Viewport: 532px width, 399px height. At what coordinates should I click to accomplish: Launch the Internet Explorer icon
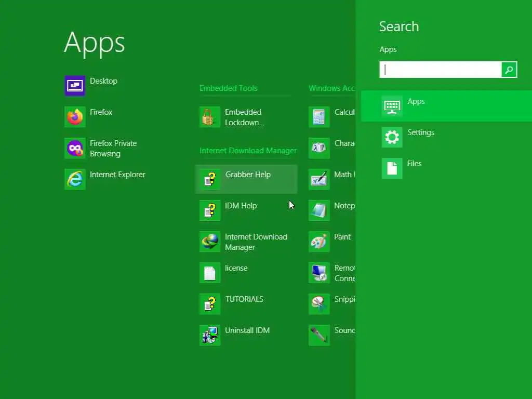tap(75, 179)
